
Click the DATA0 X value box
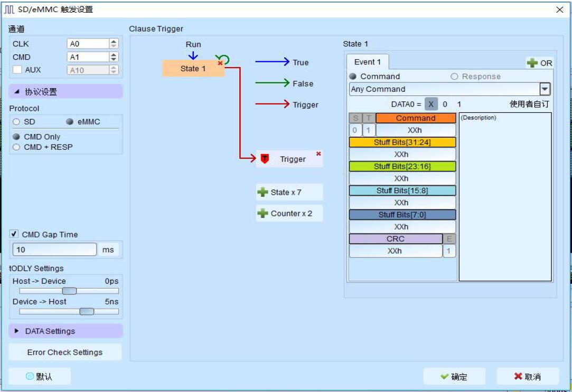pos(431,104)
